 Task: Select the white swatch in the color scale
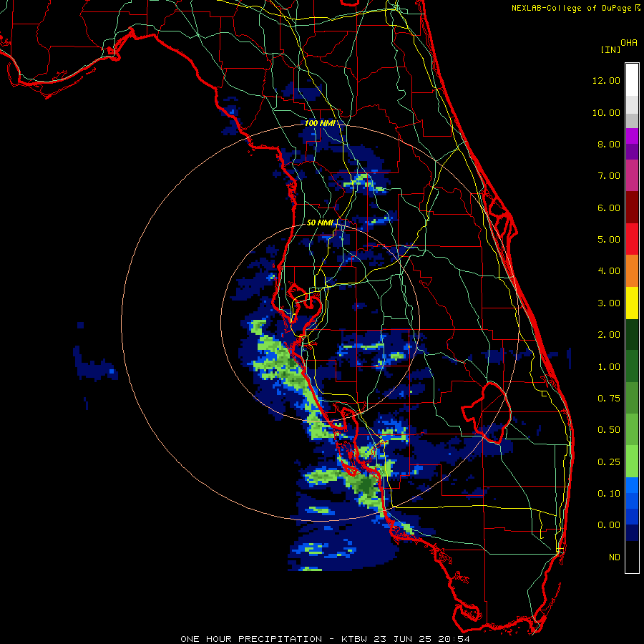click(632, 79)
